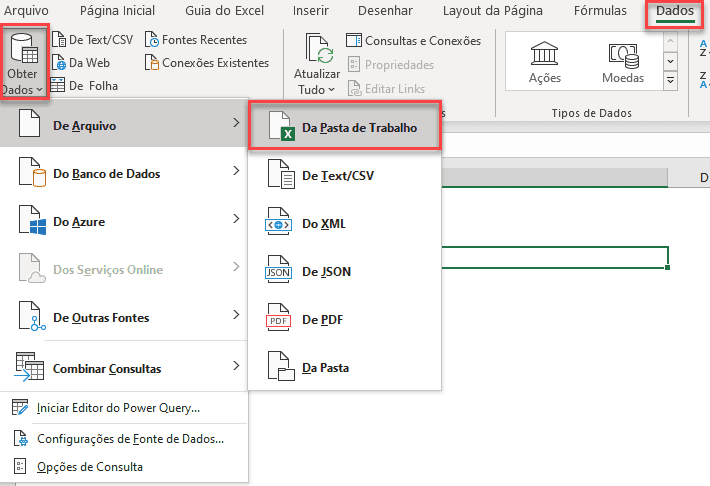Image resolution: width=710 pixels, height=486 pixels.
Task: Click the Editar Links button
Action: coord(386,88)
